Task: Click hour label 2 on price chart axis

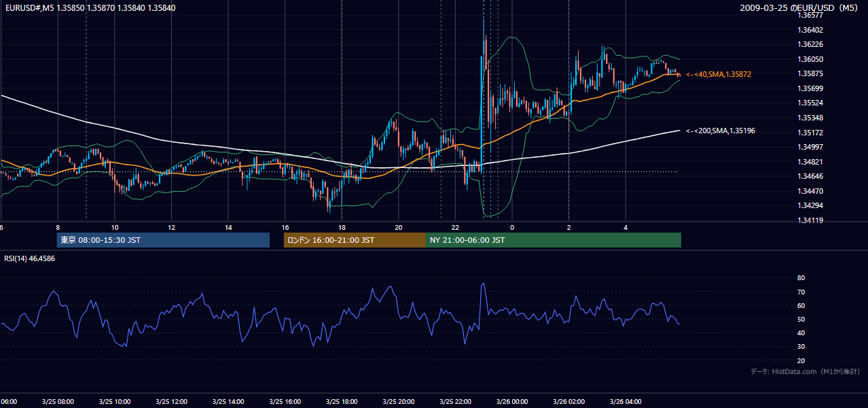Action: 568,227
